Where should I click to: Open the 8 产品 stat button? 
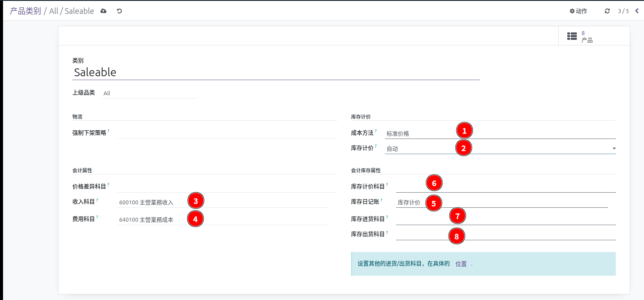(x=594, y=36)
